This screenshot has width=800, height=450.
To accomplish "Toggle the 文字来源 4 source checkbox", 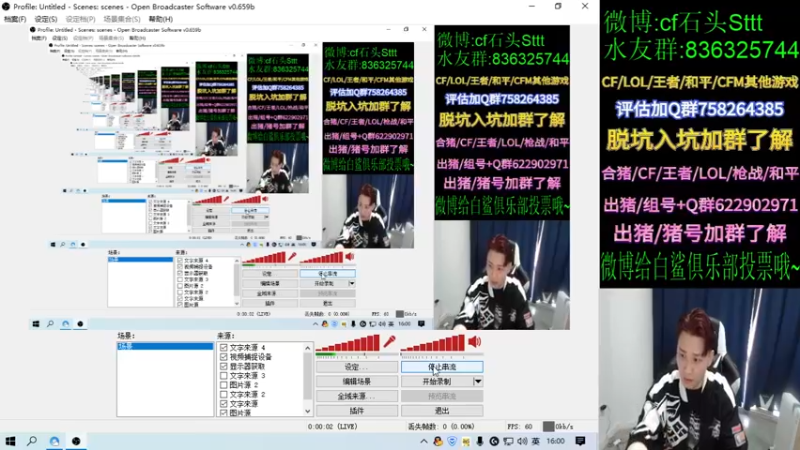I will tap(223, 347).
